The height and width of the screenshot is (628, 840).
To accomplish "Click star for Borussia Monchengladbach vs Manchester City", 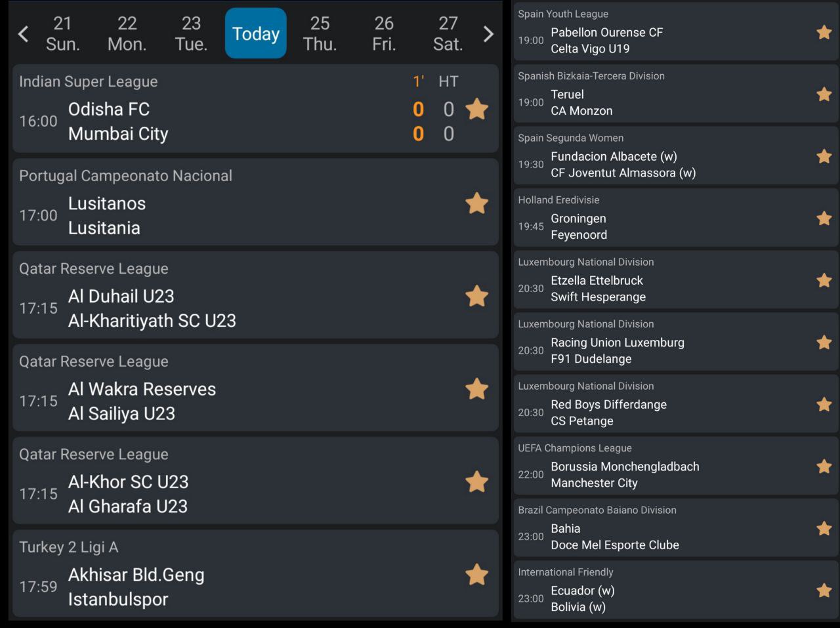I will click(824, 467).
